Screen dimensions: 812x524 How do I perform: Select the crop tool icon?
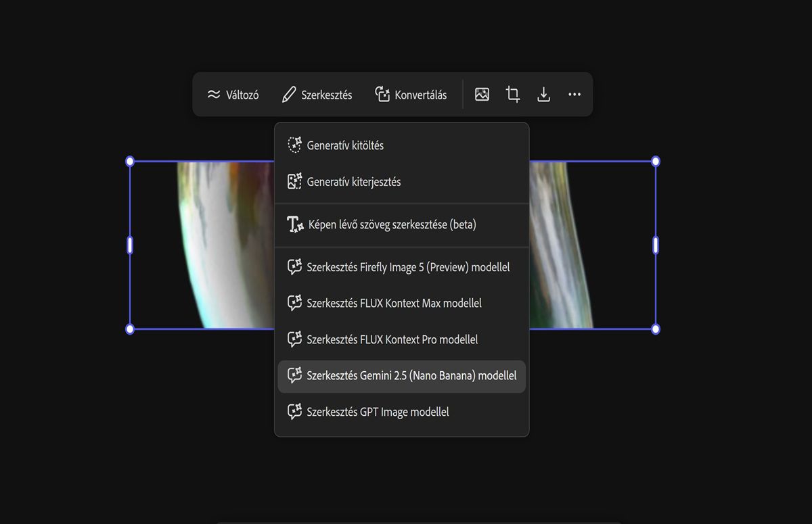(x=513, y=95)
